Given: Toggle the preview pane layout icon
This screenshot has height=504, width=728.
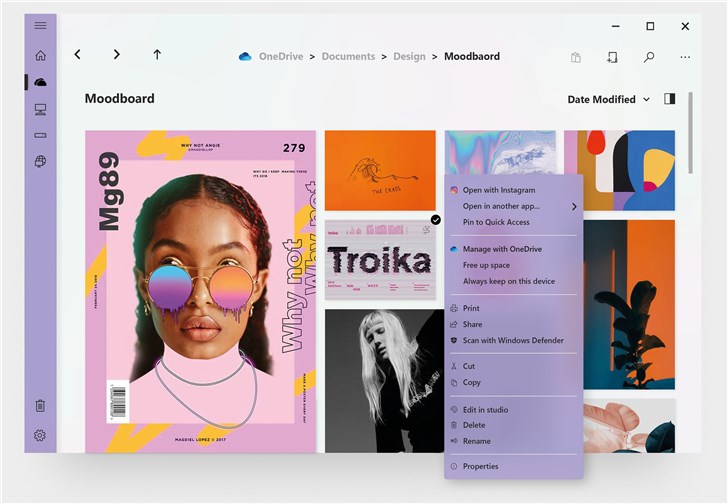Looking at the screenshot, I should 670,99.
